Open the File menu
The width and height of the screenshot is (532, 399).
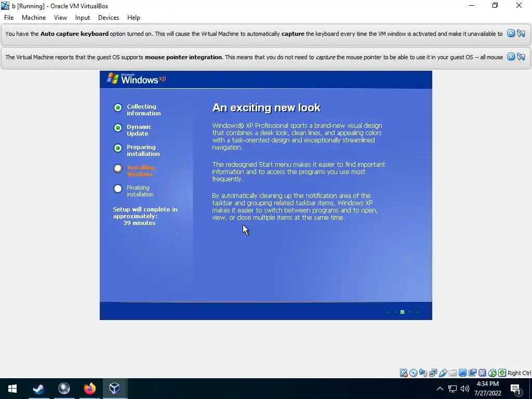point(9,18)
